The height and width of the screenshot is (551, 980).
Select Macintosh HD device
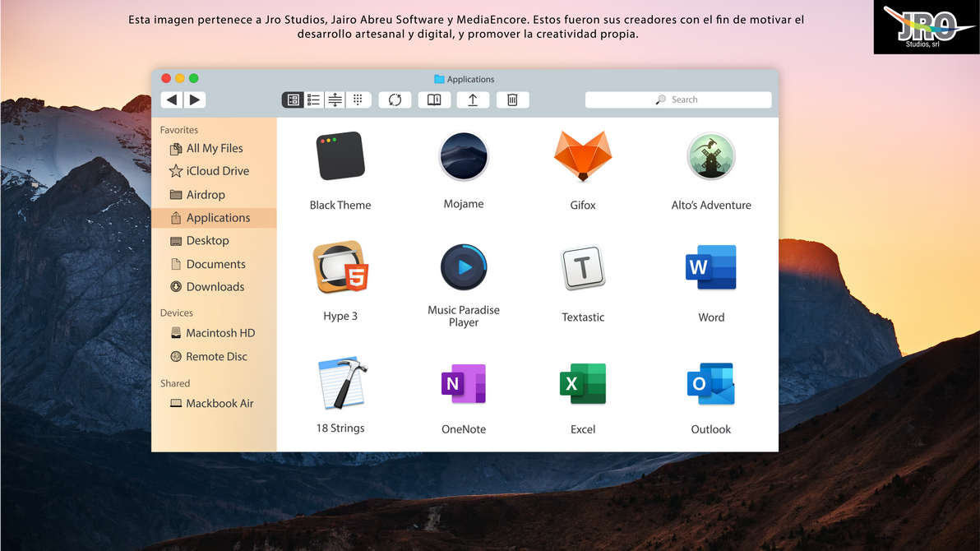[214, 333]
